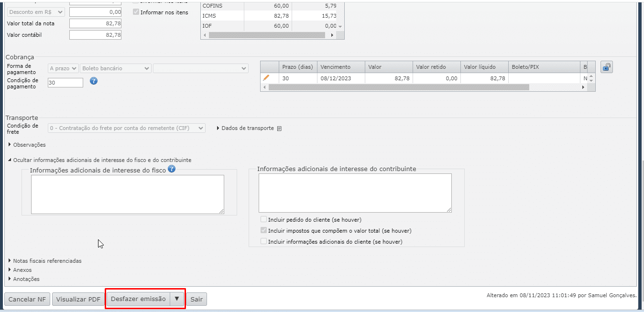Click the Valor líquido column header
The height and width of the screenshot is (312, 644).
click(x=484, y=67)
